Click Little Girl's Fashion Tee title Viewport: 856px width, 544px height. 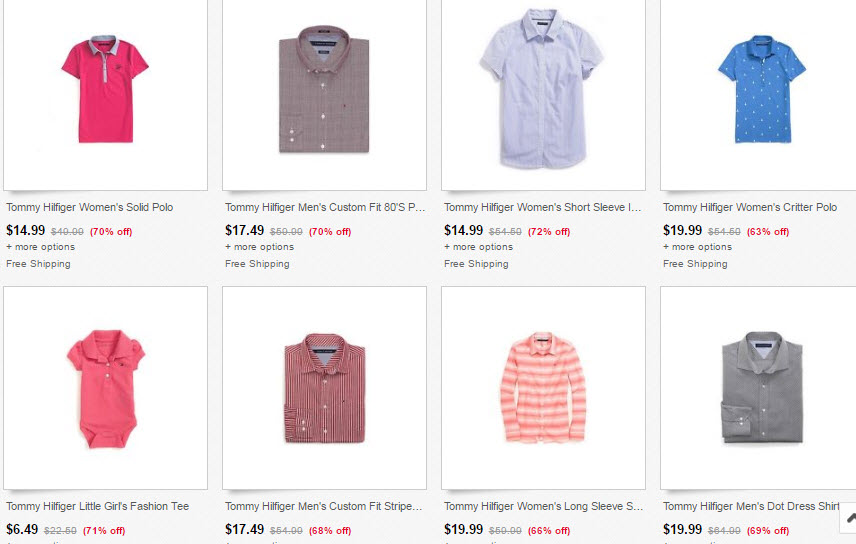tap(97, 506)
